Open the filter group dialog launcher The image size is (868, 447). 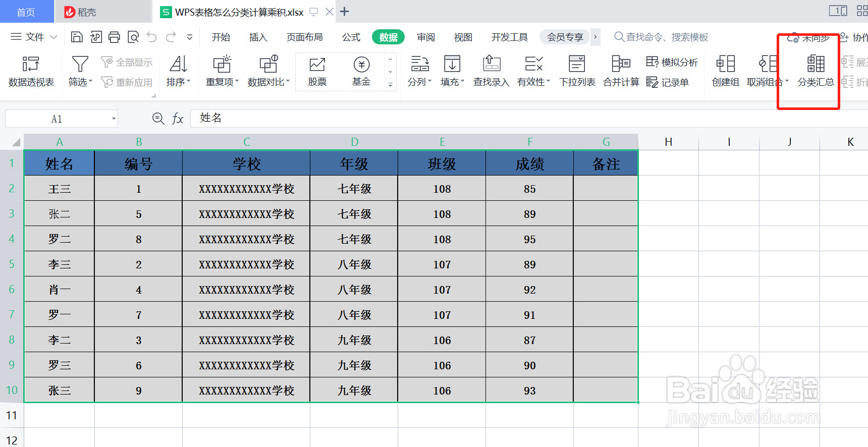point(154,95)
